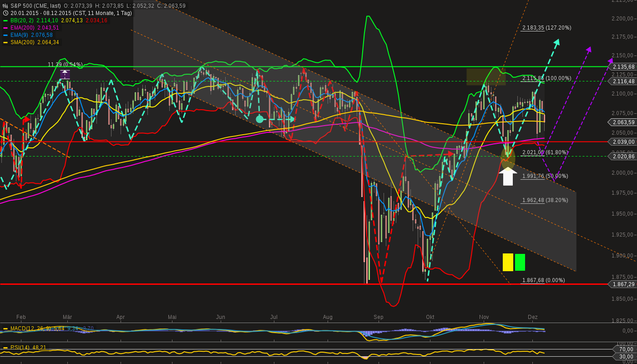
Task: Click the Mär label on the time axis
Action: [x=67, y=317]
